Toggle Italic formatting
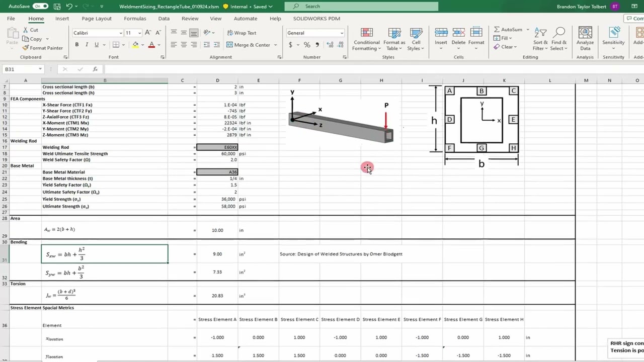This screenshot has height=362, width=644. [x=87, y=45]
